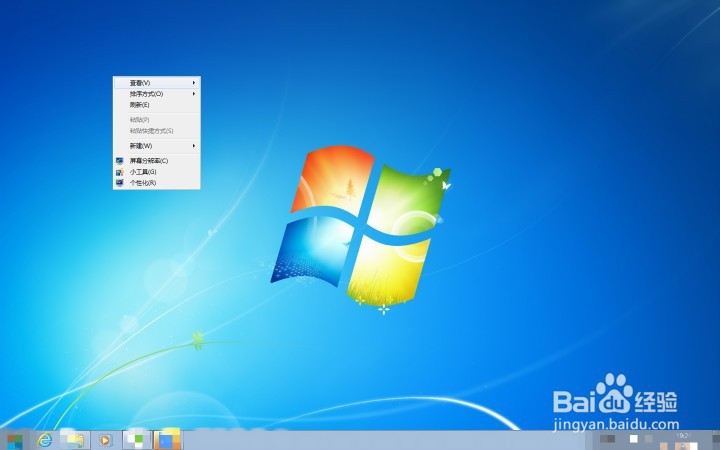The width and height of the screenshot is (720, 450).
Task: Open 个性化(R) personalization settings
Action: pyautogui.click(x=157, y=183)
